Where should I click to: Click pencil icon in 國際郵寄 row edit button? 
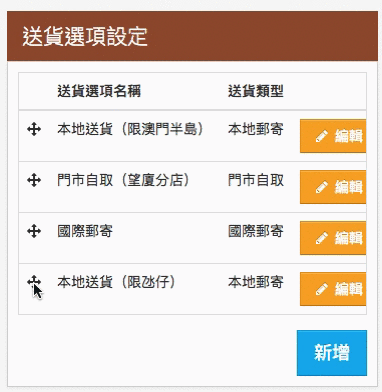322,238
